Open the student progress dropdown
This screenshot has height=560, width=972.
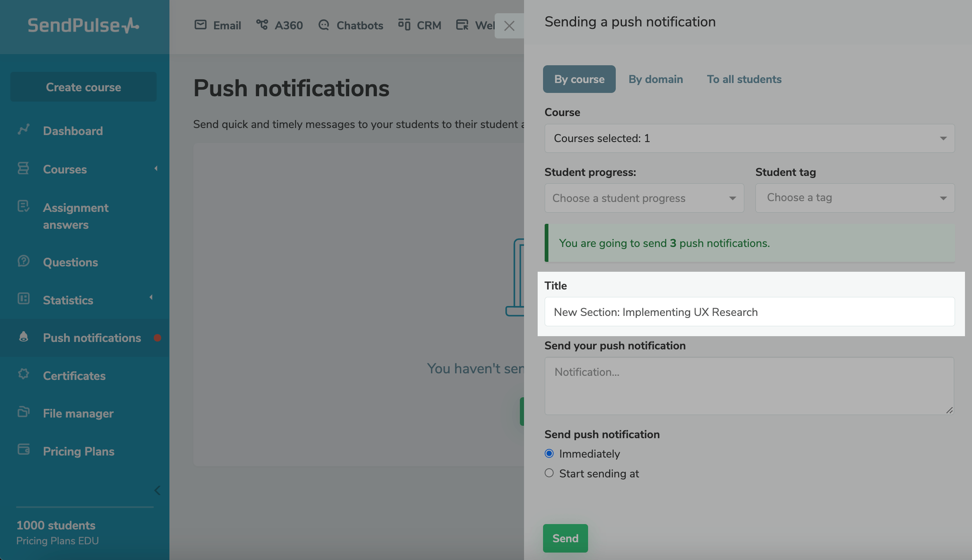coord(644,198)
